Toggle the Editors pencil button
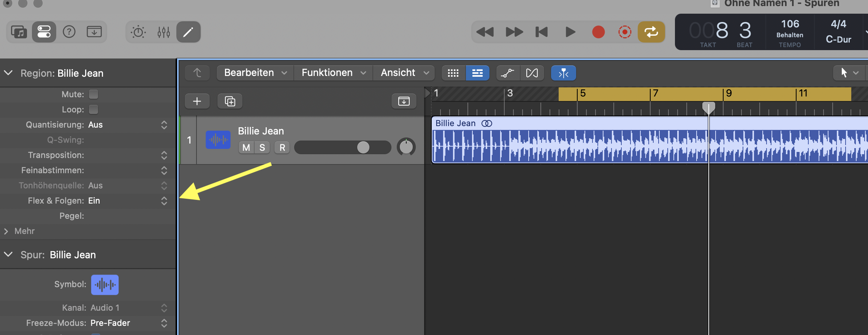 click(x=188, y=32)
